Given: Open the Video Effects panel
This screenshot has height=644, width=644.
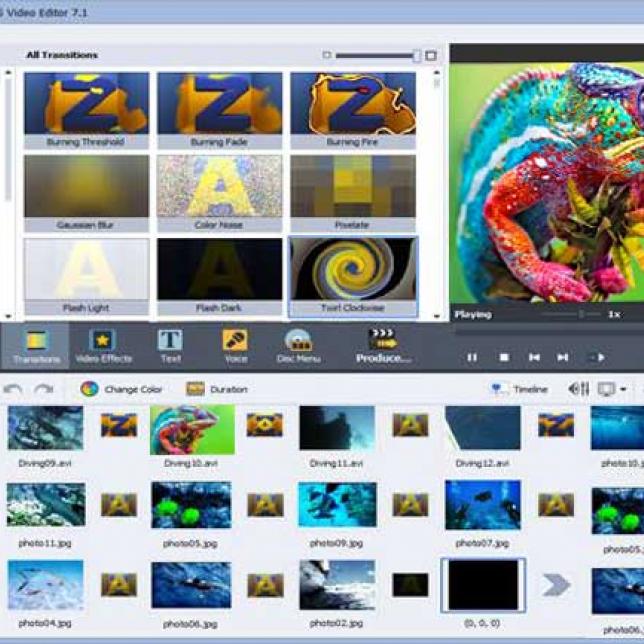Looking at the screenshot, I should coord(104,346).
